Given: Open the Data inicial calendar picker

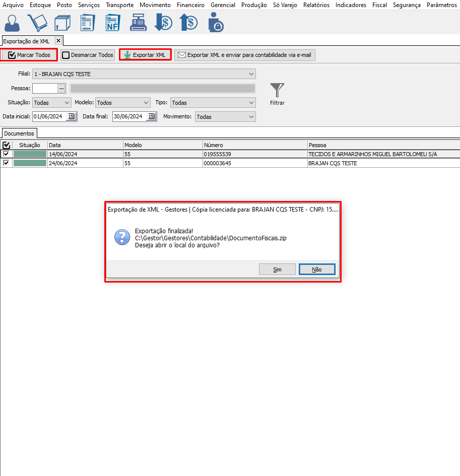Looking at the screenshot, I should click(x=71, y=117).
